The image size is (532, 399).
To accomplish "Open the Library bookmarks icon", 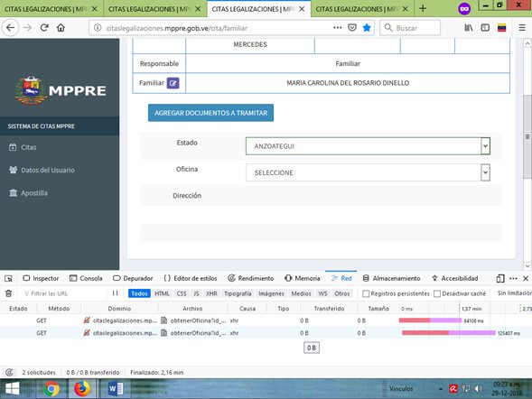I will tap(469, 28).
